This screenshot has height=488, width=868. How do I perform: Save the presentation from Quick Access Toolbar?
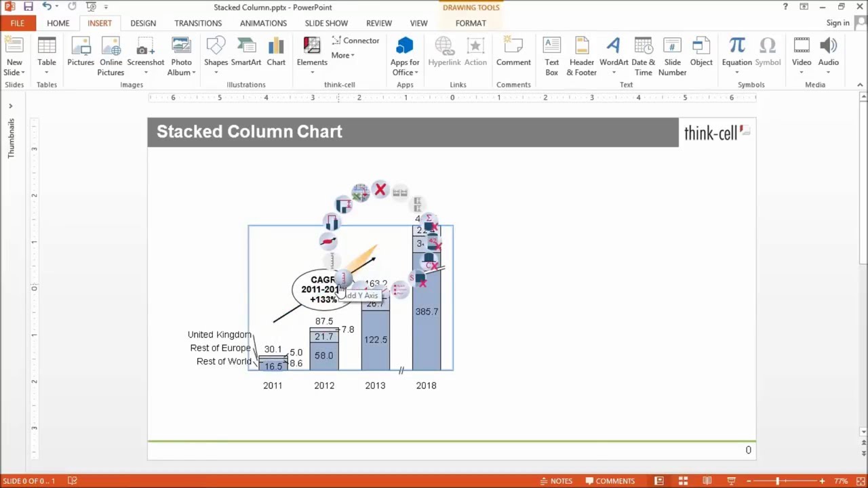pyautogui.click(x=28, y=7)
